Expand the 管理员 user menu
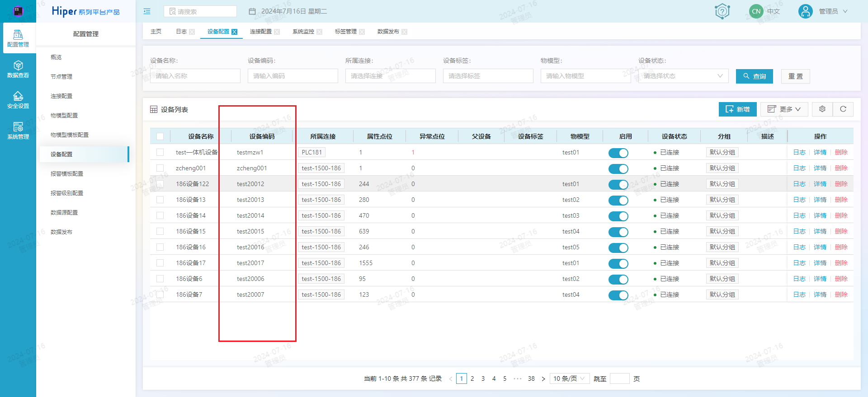 (833, 11)
